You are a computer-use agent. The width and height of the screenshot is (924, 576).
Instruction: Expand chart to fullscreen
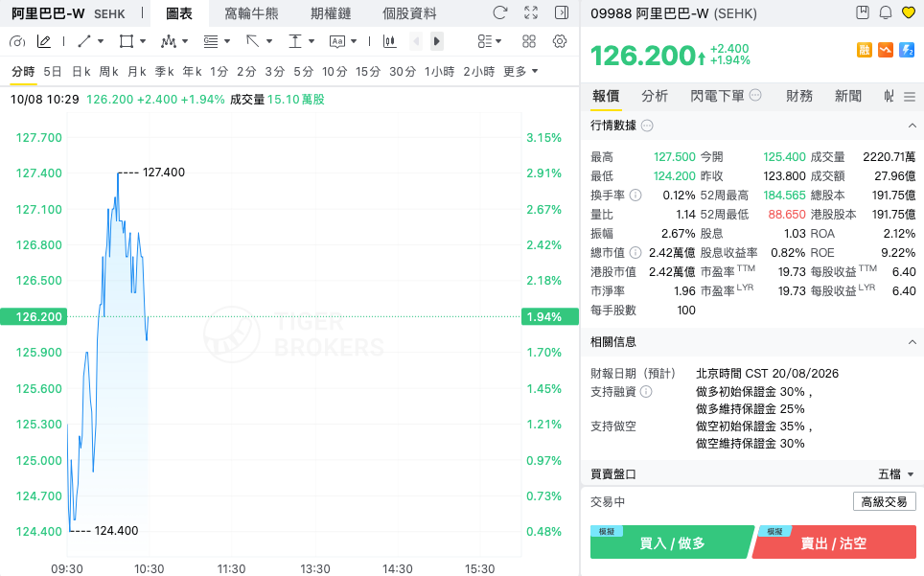tap(531, 12)
